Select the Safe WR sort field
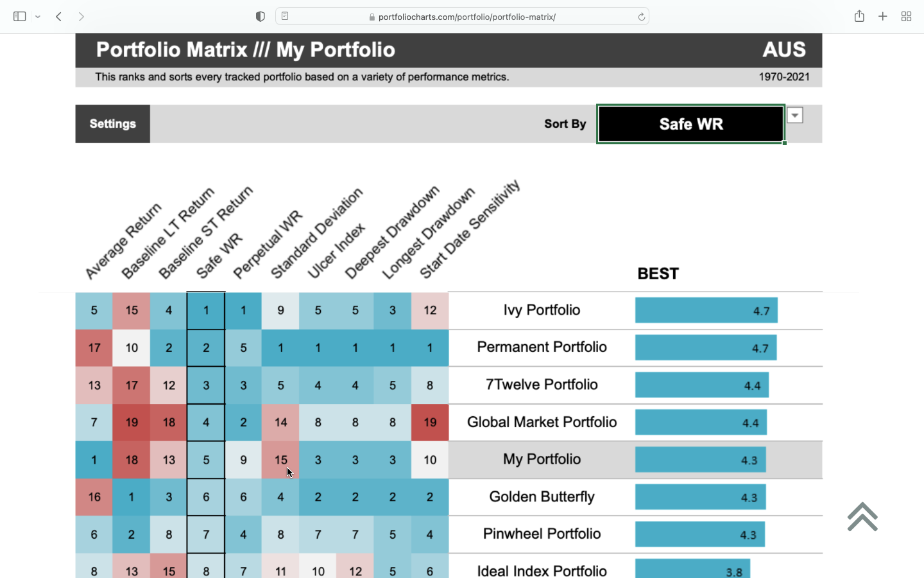924x578 pixels. pos(690,124)
